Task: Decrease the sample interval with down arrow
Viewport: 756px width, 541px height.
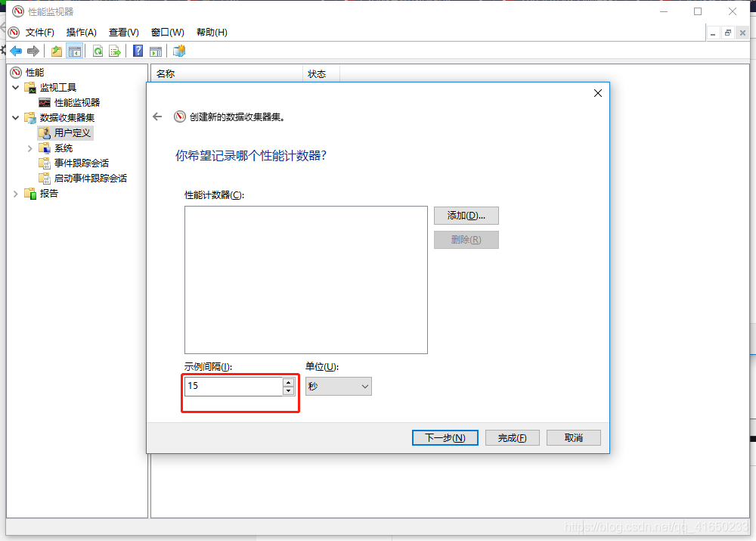Action: click(x=288, y=391)
